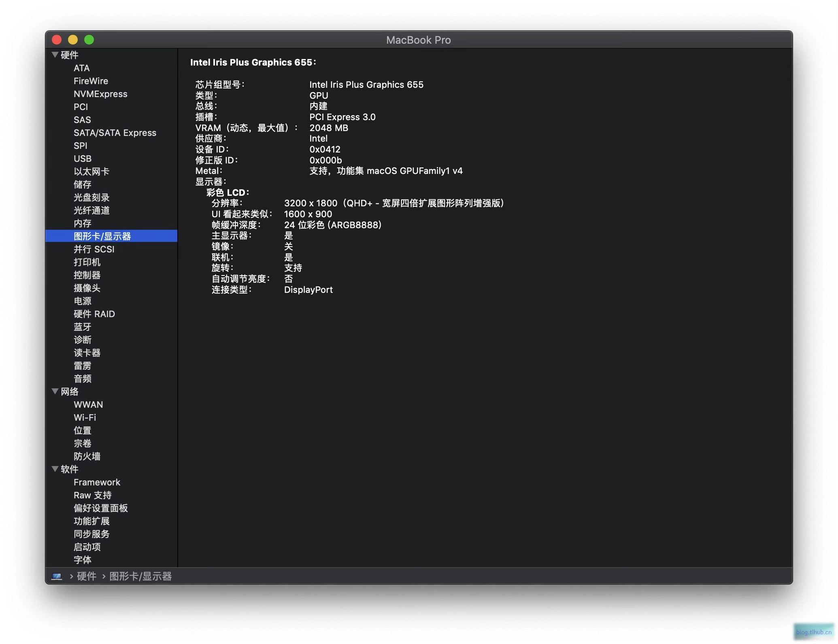The image size is (838, 644).
Task: Close the MacBook Pro window
Action: 57,40
